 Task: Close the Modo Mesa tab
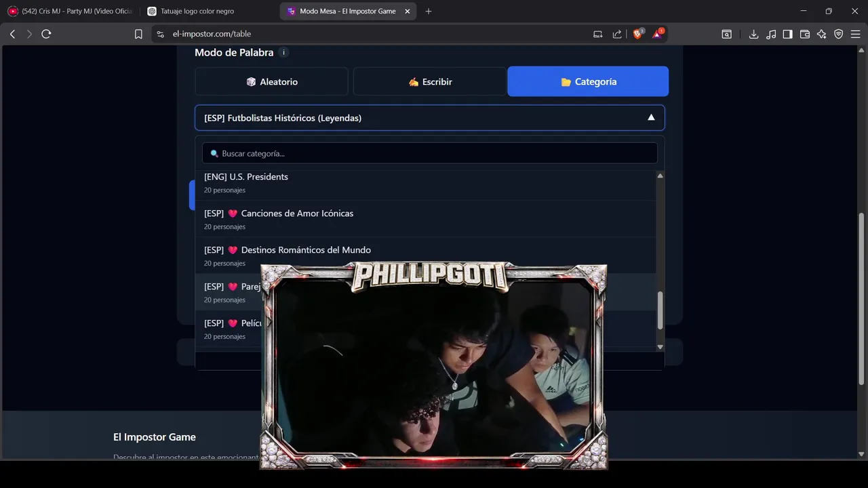point(407,11)
